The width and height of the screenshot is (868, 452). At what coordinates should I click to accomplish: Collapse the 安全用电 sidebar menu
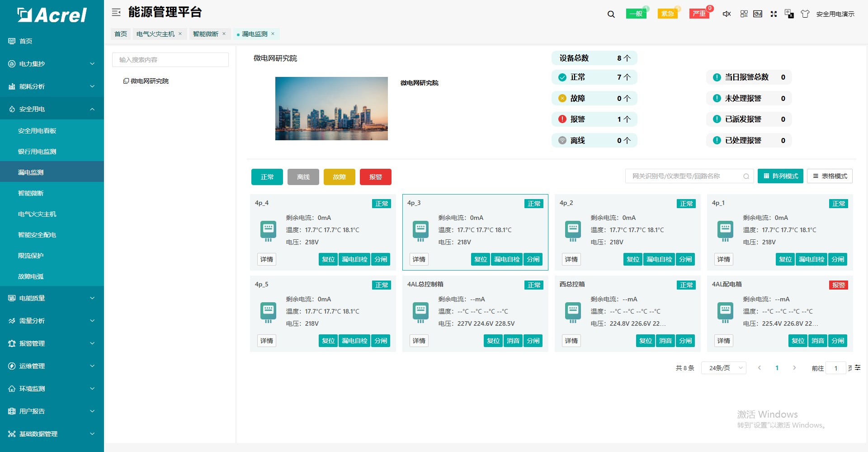(x=52, y=109)
